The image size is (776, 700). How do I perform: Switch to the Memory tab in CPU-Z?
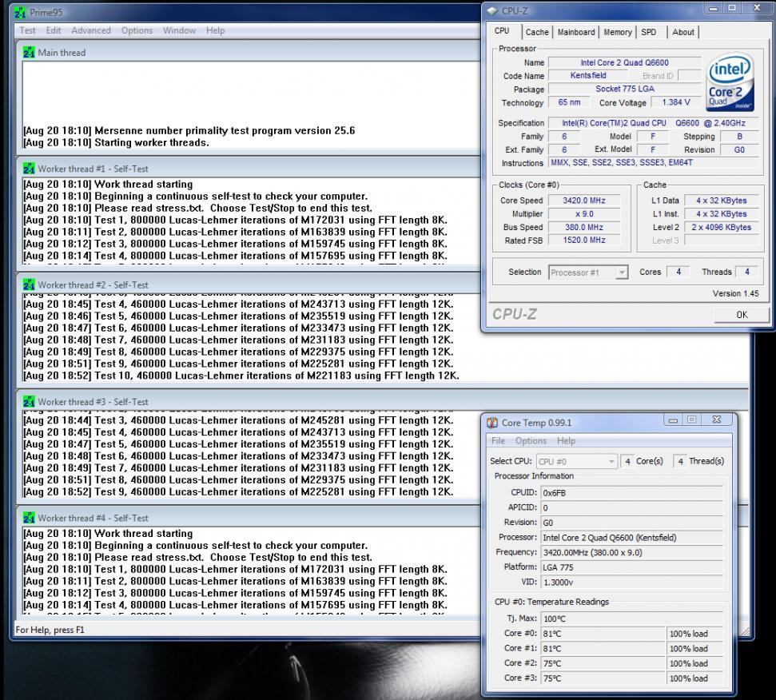617,32
